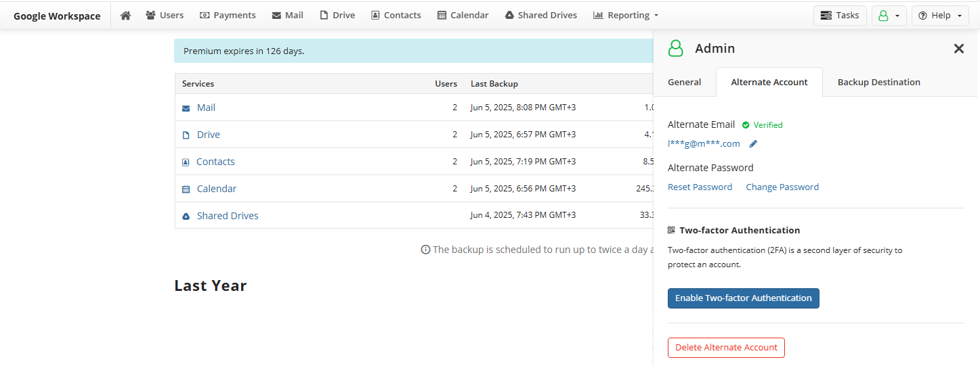Screen dimensions: 980x366
Task: Click the green user account icon
Action: (883, 15)
